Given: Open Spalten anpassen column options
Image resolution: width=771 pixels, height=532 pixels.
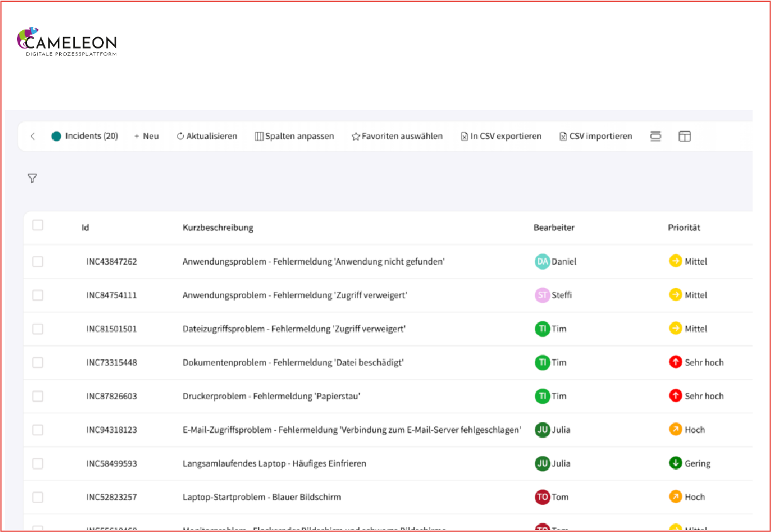Looking at the screenshot, I should pyautogui.click(x=294, y=136).
